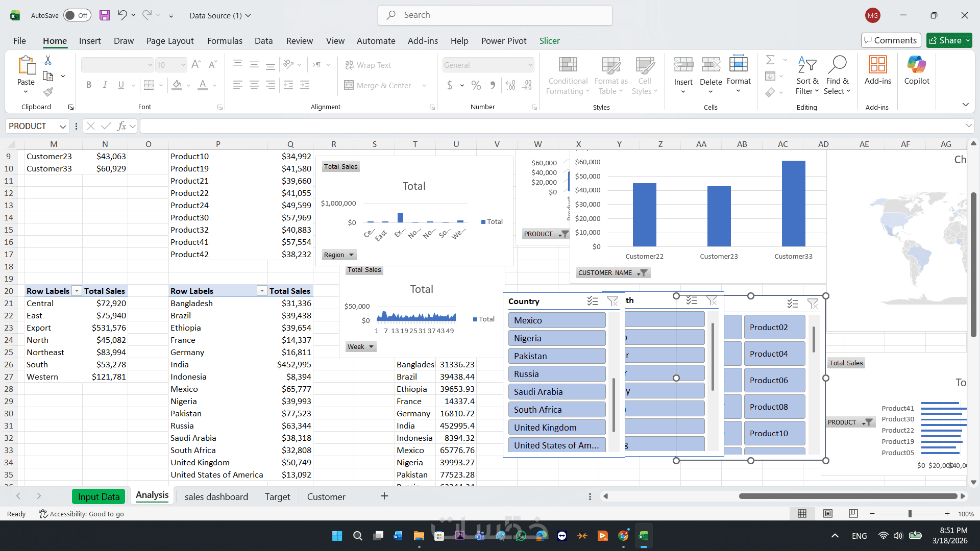Click the Cut scissors icon
Screen dimensions: 980x551
coord(48,60)
